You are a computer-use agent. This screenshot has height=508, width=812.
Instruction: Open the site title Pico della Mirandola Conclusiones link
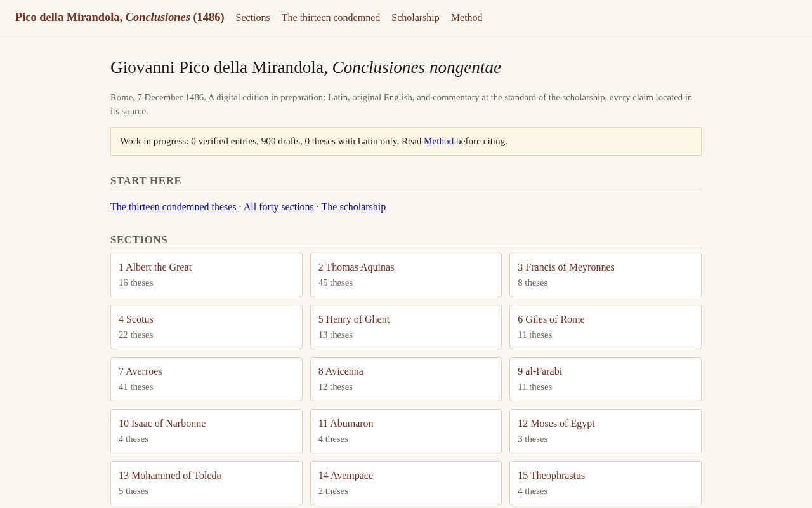[x=120, y=17]
